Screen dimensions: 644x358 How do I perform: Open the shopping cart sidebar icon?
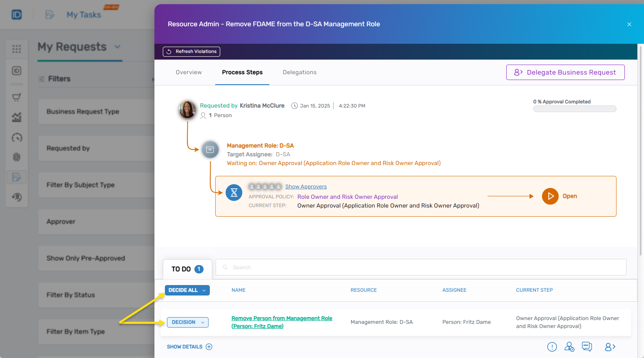pos(17,98)
